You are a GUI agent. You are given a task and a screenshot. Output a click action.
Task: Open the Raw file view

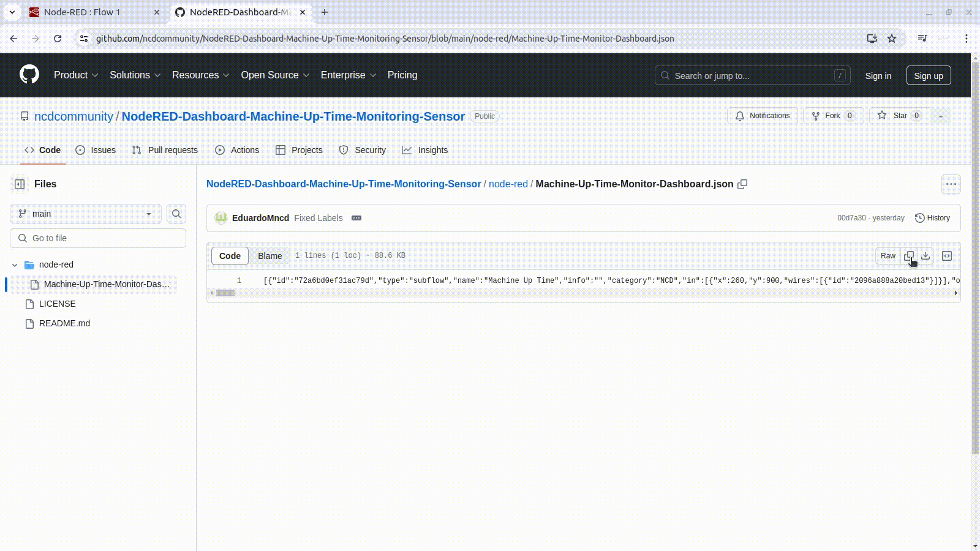[x=888, y=256]
